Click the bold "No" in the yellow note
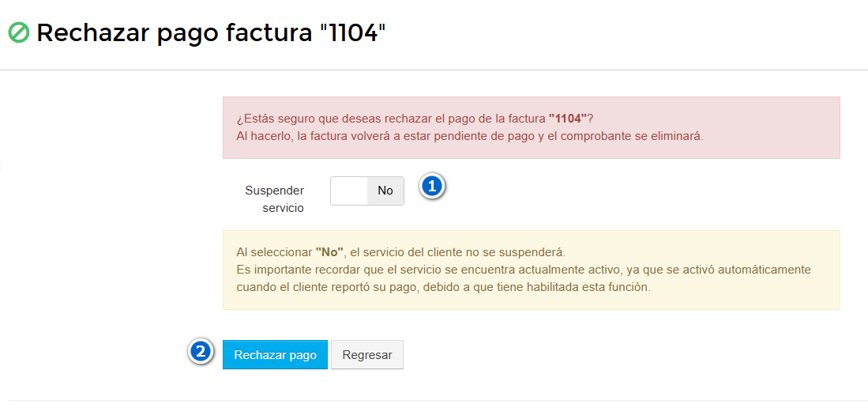 (329, 252)
